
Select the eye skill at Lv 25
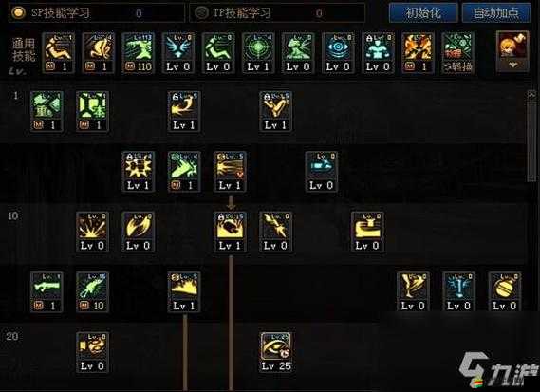click(276, 352)
